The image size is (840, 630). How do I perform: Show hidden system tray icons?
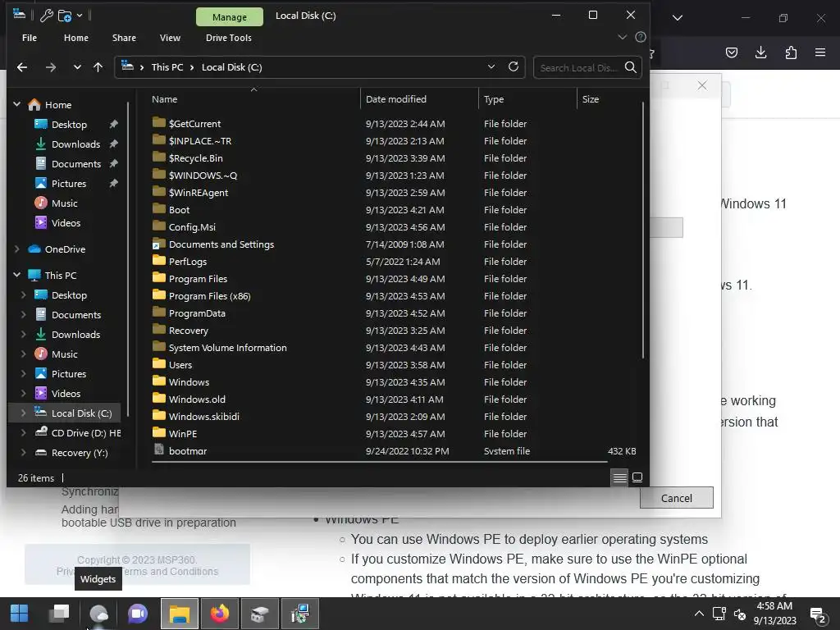tap(699, 614)
